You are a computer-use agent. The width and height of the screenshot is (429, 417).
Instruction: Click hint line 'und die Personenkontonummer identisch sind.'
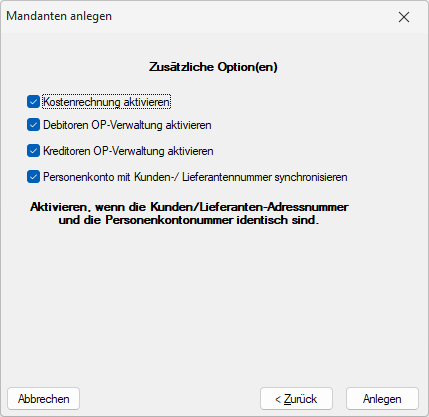tap(189, 220)
